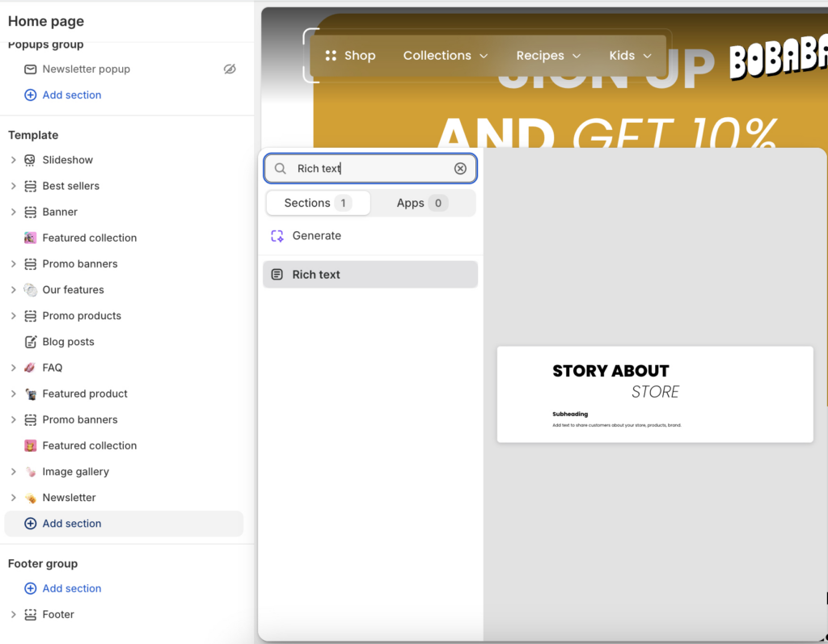828x644 pixels.
Task: Expand the Promo products section
Action: point(14,316)
